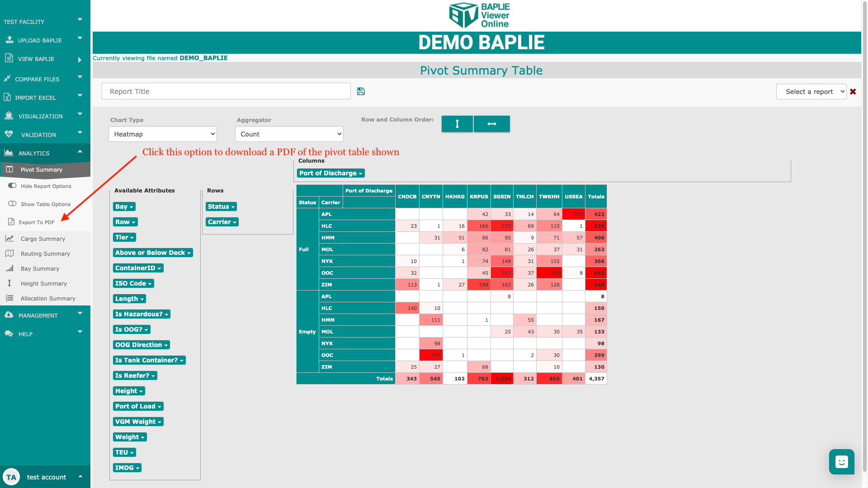
Task: Toggle Show Table Options switch
Action: tap(12, 204)
